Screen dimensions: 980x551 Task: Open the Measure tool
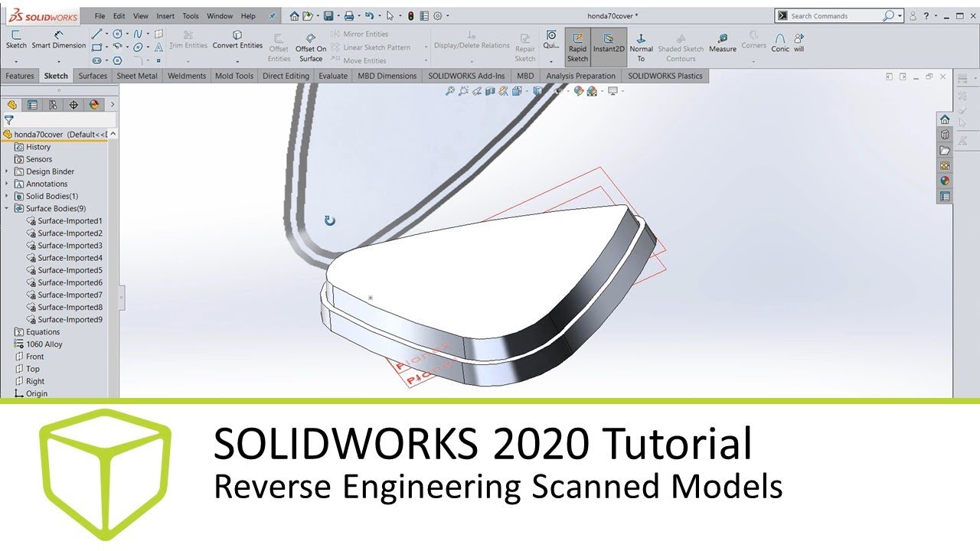[722, 44]
